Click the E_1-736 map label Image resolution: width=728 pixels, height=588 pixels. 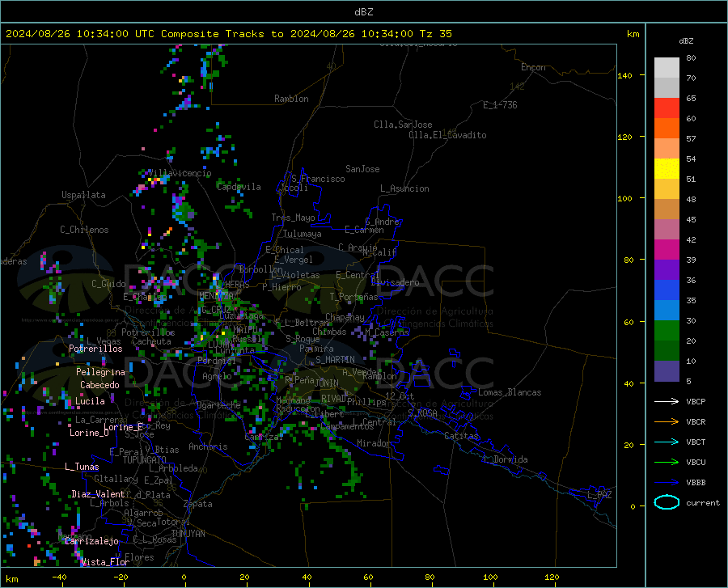click(x=500, y=105)
